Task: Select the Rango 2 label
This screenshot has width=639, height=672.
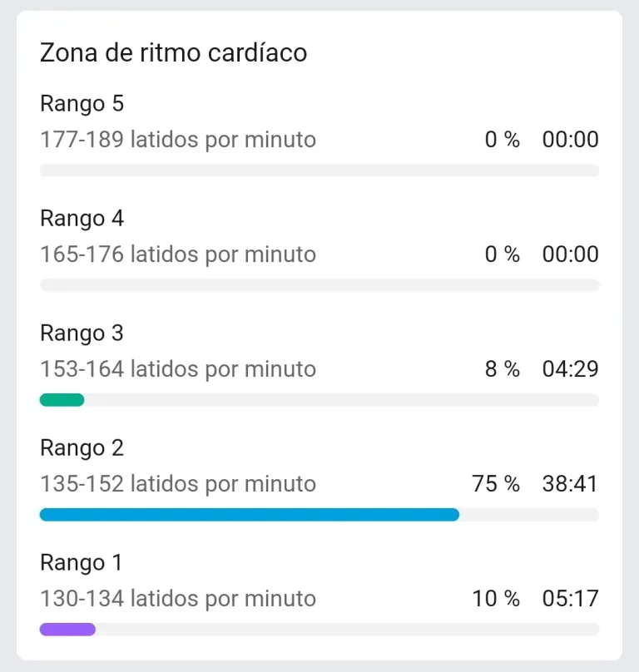Action: coord(82,448)
